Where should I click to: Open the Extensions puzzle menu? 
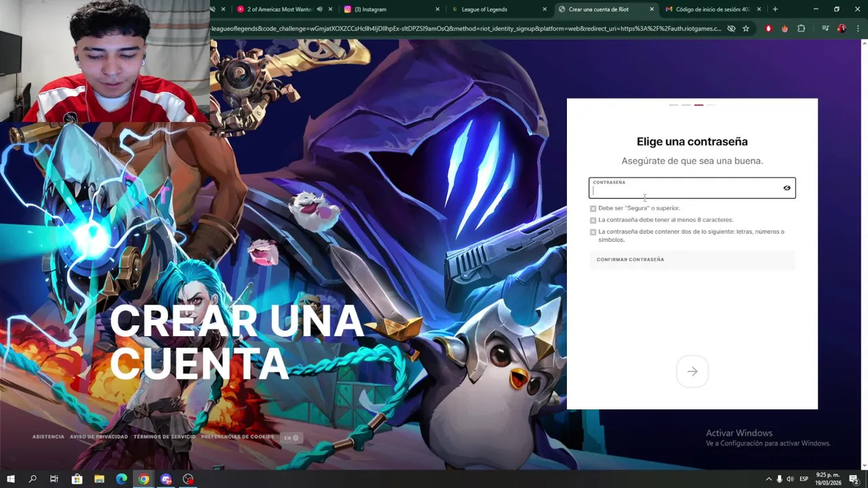pyautogui.click(x=801, y=28)
